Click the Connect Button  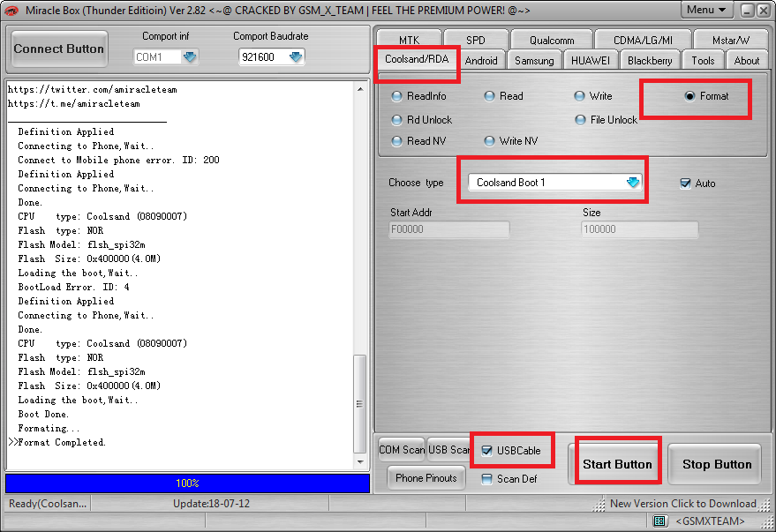(59, 49)
